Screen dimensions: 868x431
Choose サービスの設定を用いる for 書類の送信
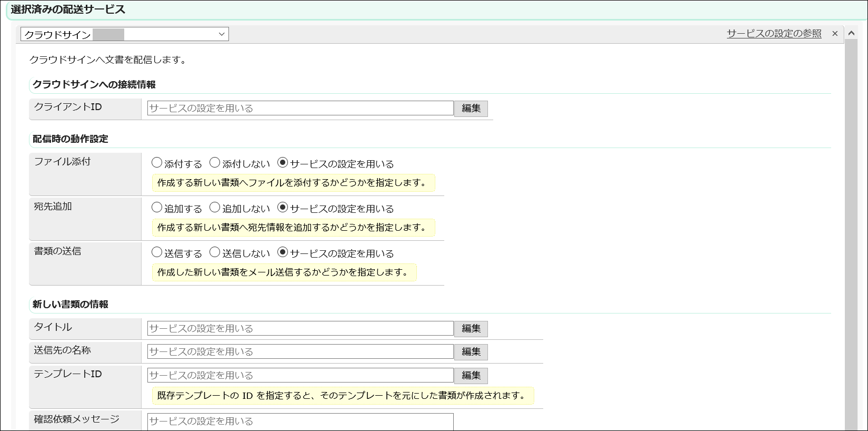(x=283, y=252)
